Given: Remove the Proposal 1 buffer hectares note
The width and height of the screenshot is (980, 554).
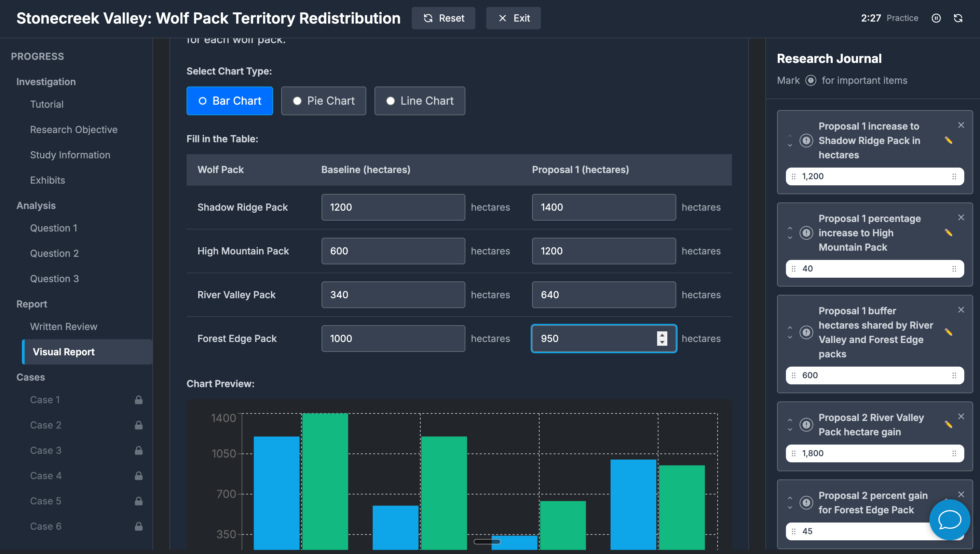Looking at the screenshot, I should click(x=961, y=309).
